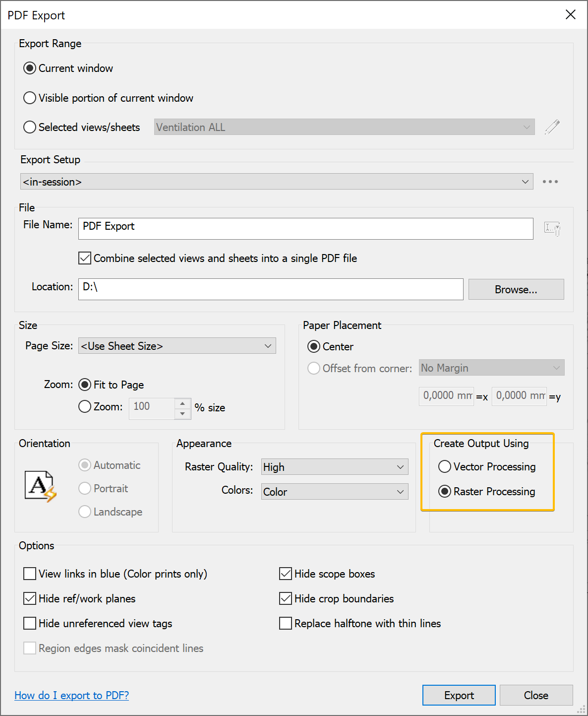Enable 'Replace halftone with thin lines'
Screen dimensions: 588x716
click(x=285, y=623)
